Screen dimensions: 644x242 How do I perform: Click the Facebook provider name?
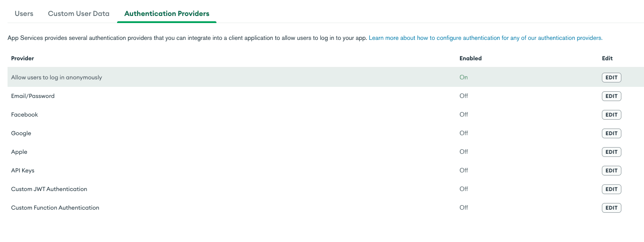click(24, 115)
